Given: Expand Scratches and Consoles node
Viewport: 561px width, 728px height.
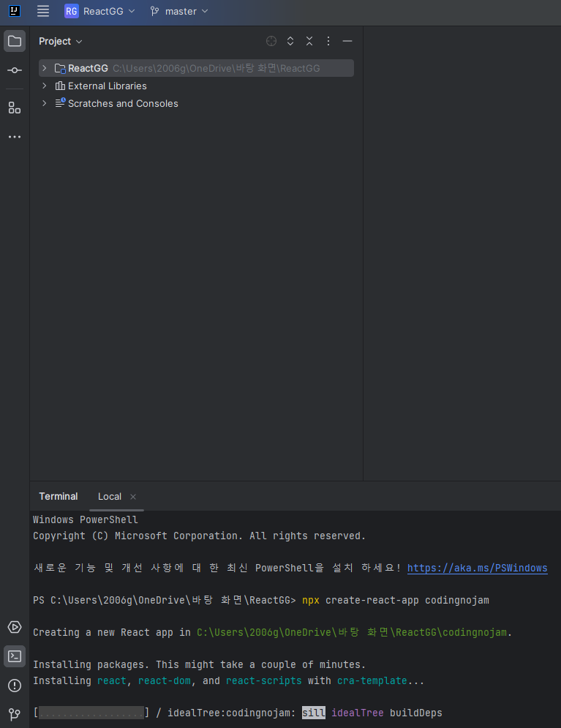Looking at the screenshot, I should [45, 104].
